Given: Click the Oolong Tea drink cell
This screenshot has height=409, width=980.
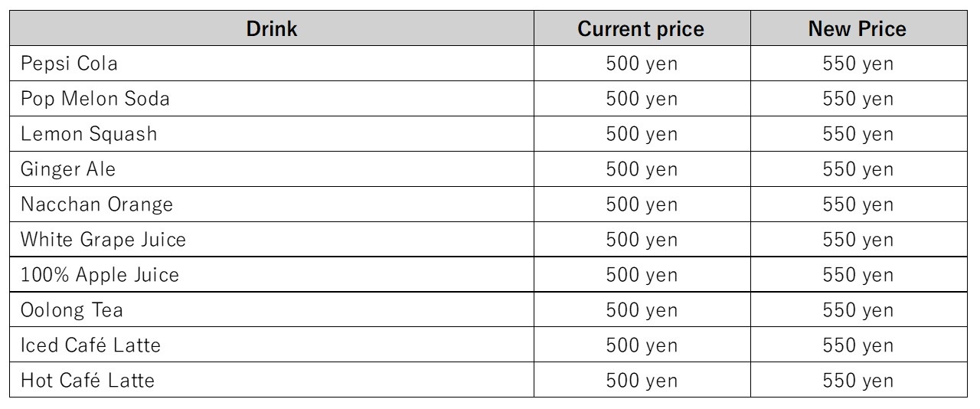Looking at the screenshot, I should 72,310.
